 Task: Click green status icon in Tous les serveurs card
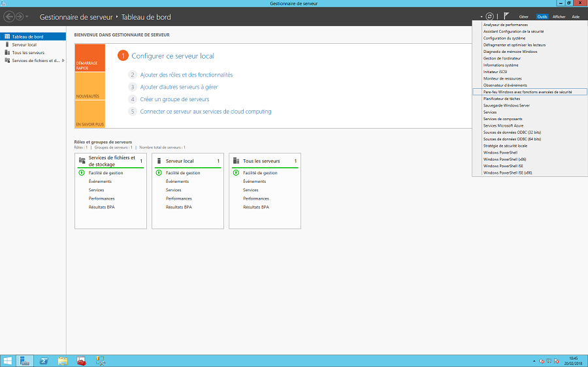[236, 173]
